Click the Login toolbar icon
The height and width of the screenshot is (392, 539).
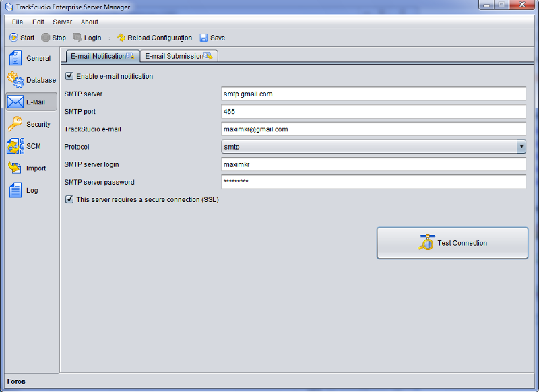[x=78, y=38]
